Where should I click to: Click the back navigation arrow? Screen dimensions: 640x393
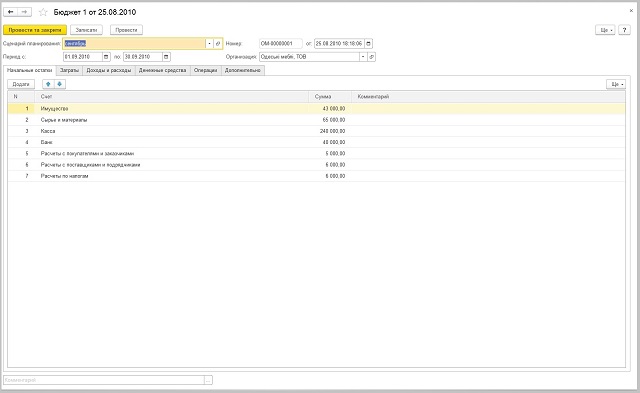(11, 12)
